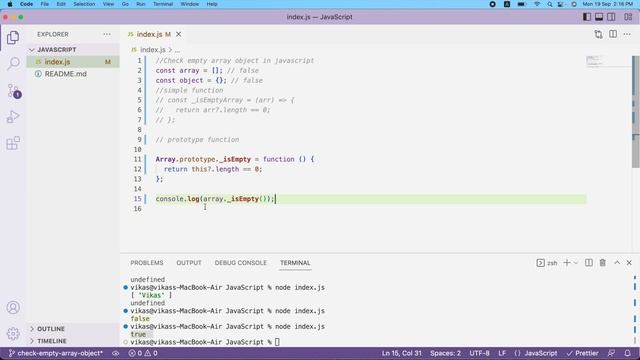This screenshot has width=640, height=360.
Task: Click eye watch icon in status bar
Action: (116, 353)
